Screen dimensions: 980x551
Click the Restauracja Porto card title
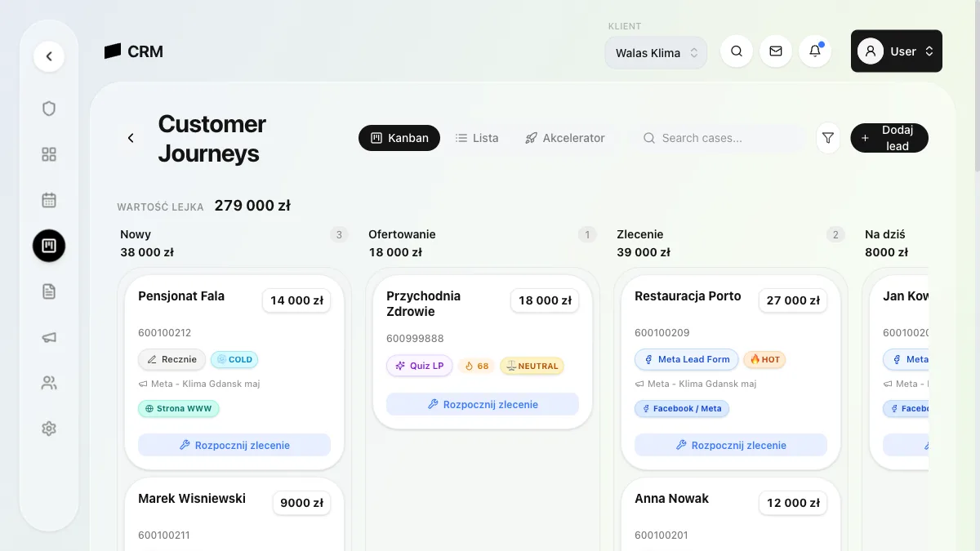[x=688, y=296]
